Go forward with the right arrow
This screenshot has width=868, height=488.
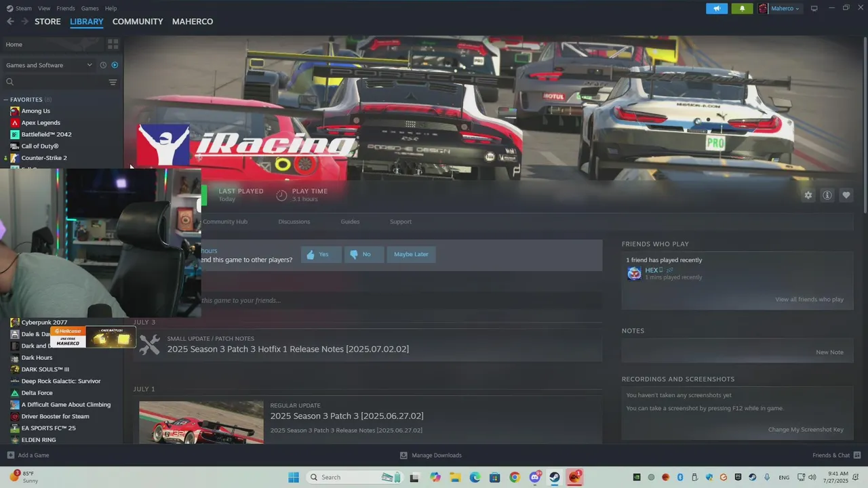(x=24, y=22)
